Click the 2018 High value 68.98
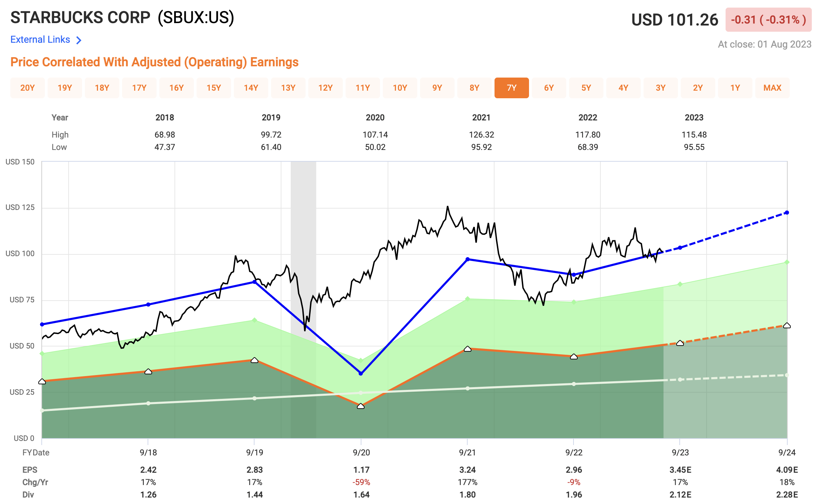 click(x=165, y=135)
